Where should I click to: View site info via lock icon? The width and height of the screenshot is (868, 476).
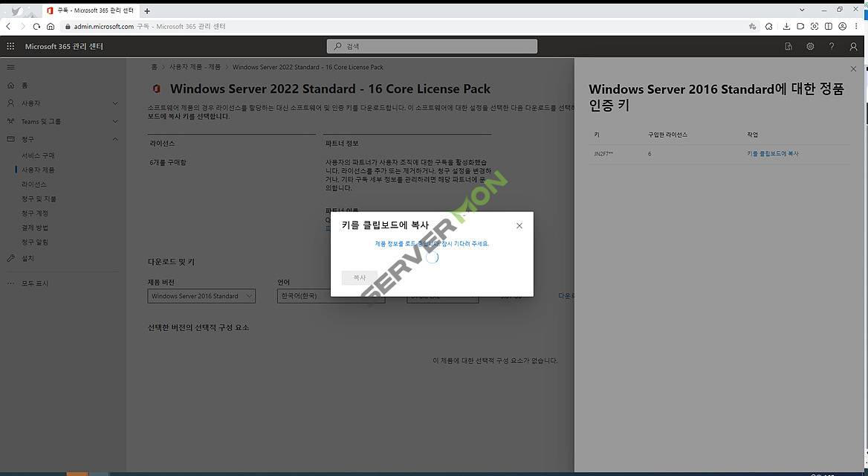(x=68, y=26)
